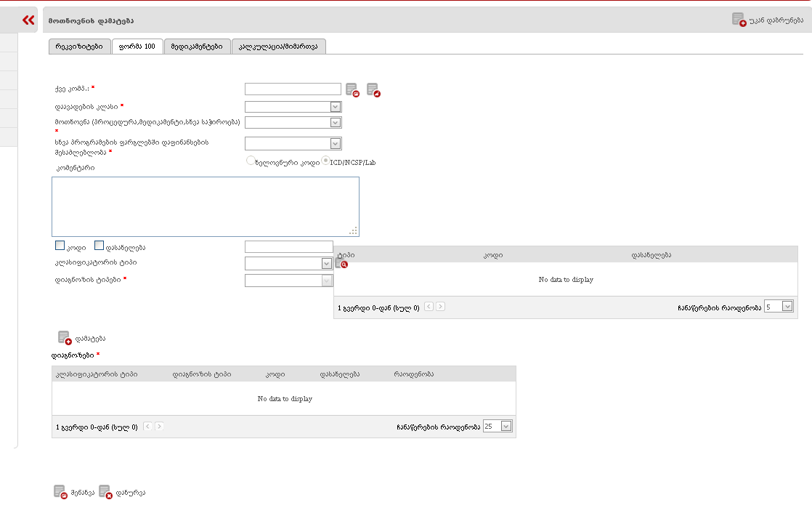Click the 'დამატება' add icon

click(65, 338)
